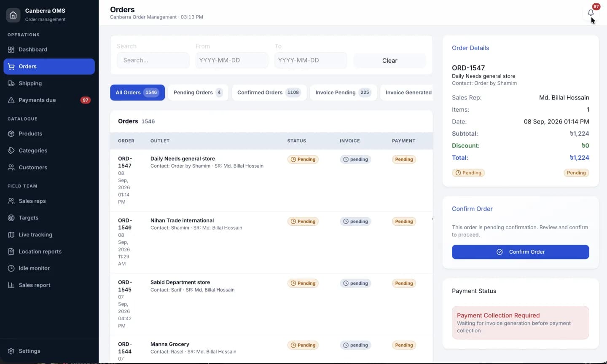The width and height of the screenshot is (607, 364).
Task: Click the Sales report bar chart icon
Action: [x=11, y=285]
